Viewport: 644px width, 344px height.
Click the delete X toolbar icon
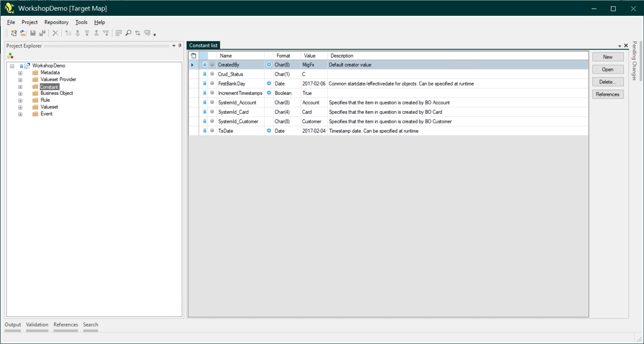tap(55, 33)
